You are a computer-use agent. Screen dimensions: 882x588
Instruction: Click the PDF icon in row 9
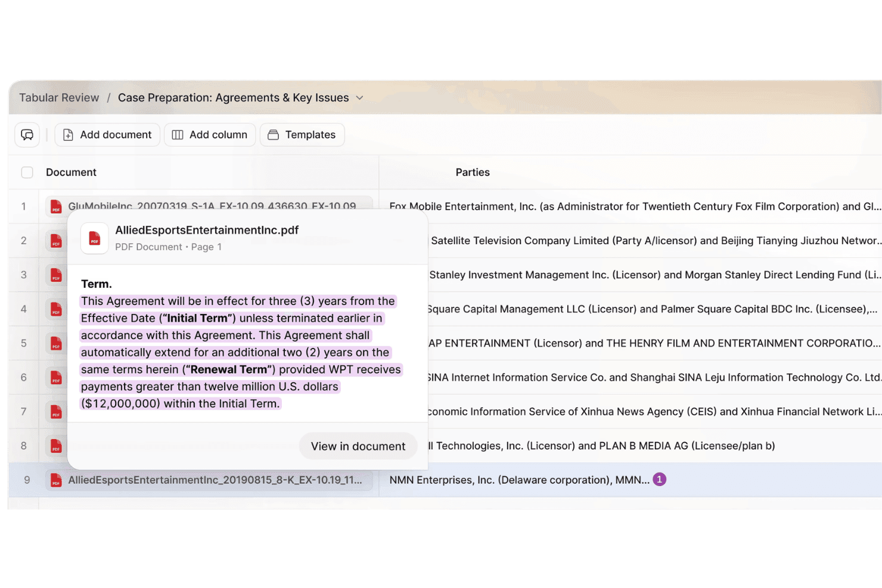tap(56, 480)
